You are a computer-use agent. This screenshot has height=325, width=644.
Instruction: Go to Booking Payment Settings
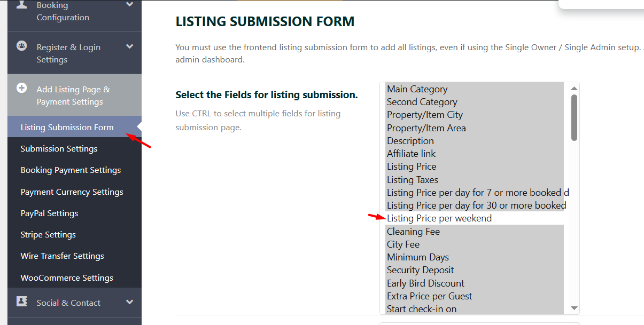coord(71,170)
